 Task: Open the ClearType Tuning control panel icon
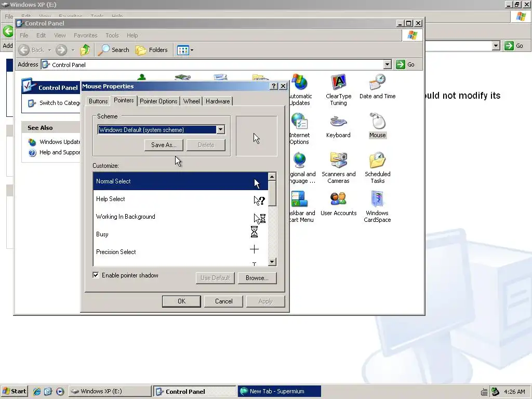(338, 89)
